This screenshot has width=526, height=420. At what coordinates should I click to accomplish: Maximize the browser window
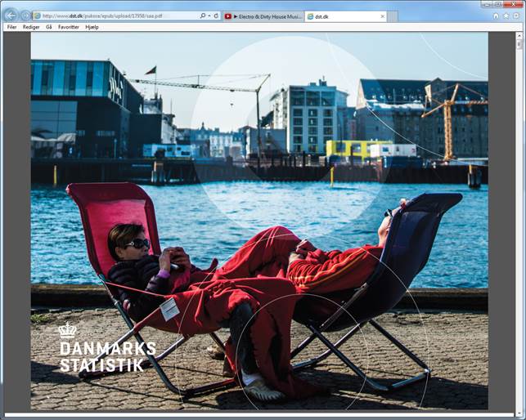[x=497, y=4]
